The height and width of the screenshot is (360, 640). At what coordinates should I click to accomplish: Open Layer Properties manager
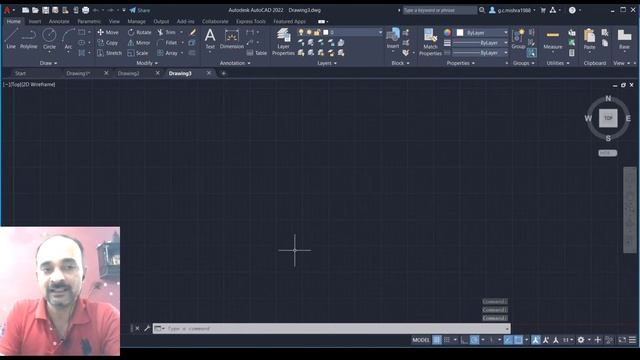point(283,42)
